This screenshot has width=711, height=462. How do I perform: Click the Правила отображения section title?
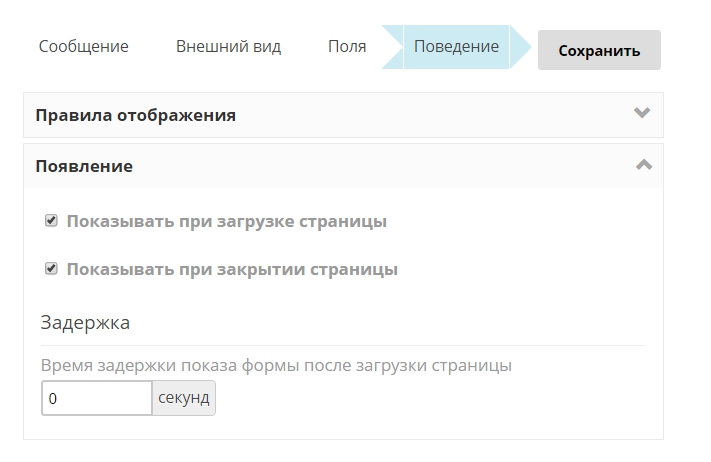click(x=135, y=115)
